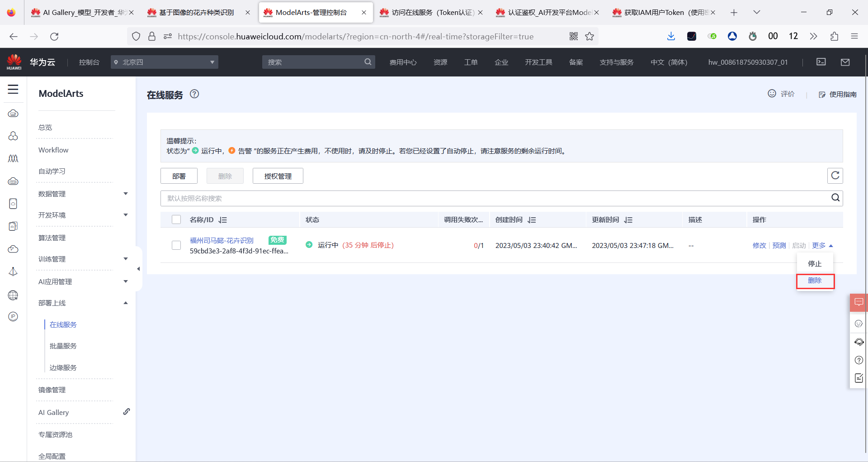The image size is (868, 462).
Task: Toggle the select-all checkbox in the table header
Action: [x=176, y=219]
